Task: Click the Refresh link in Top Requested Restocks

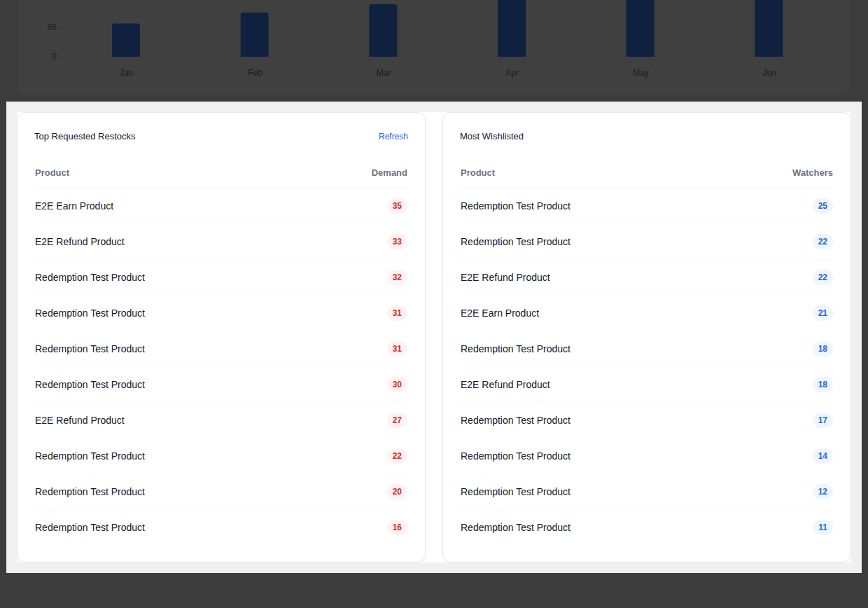Action: (393, 137)
